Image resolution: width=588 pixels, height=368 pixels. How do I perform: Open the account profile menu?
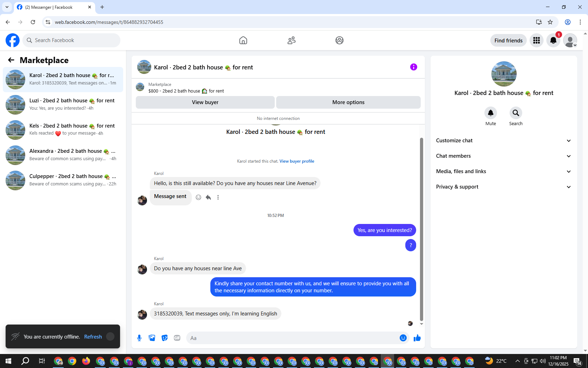click(570, 40)
